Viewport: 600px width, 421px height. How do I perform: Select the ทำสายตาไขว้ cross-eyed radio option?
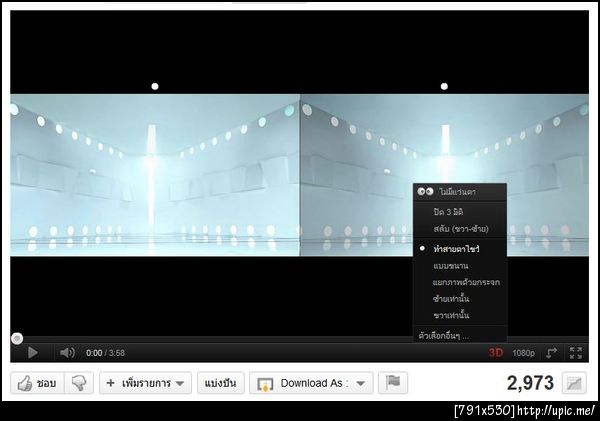click(x=460, y=249)
